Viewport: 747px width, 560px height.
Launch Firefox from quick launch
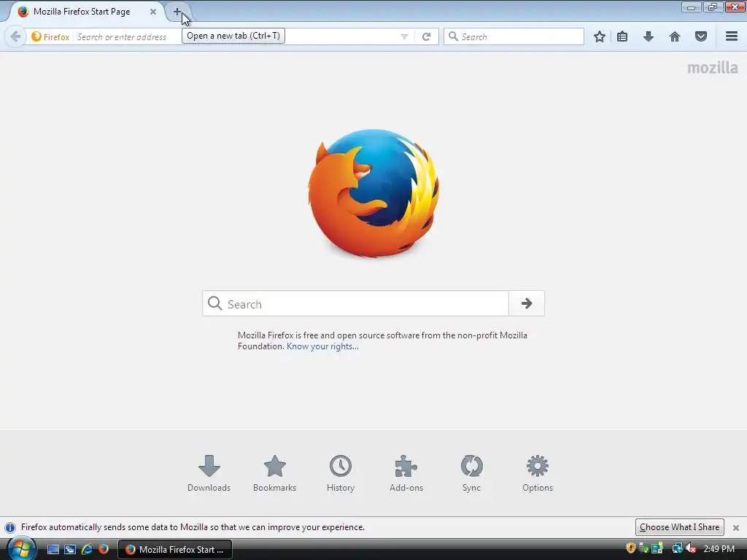pyautogui.click(x=104, y=549)
